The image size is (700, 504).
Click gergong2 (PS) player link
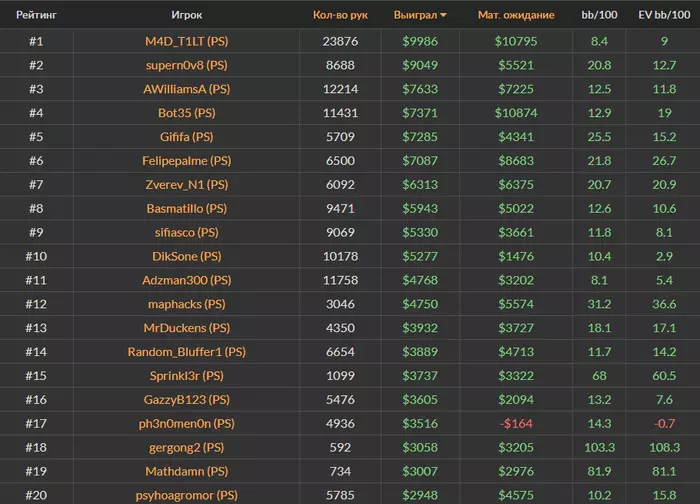(187, 447)
